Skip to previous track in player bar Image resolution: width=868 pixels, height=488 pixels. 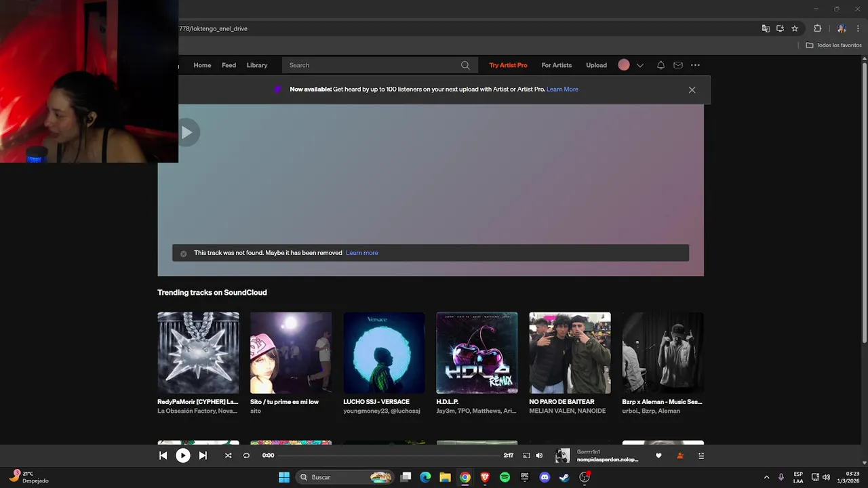pyautogui.click(x=163, y=455)
